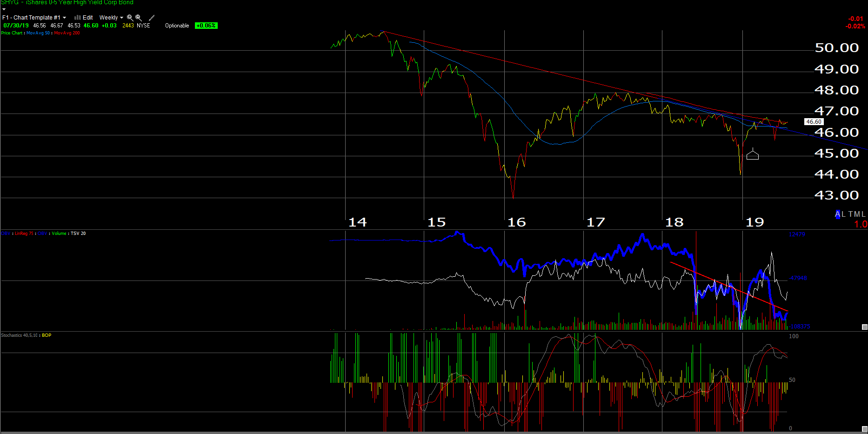The image size is (868, 434).
Task: Click the year 14 axis label
Action: pos(358,222)
